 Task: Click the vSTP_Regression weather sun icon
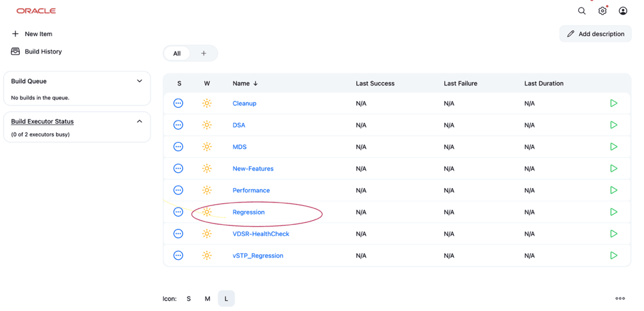tap(207, 256)
